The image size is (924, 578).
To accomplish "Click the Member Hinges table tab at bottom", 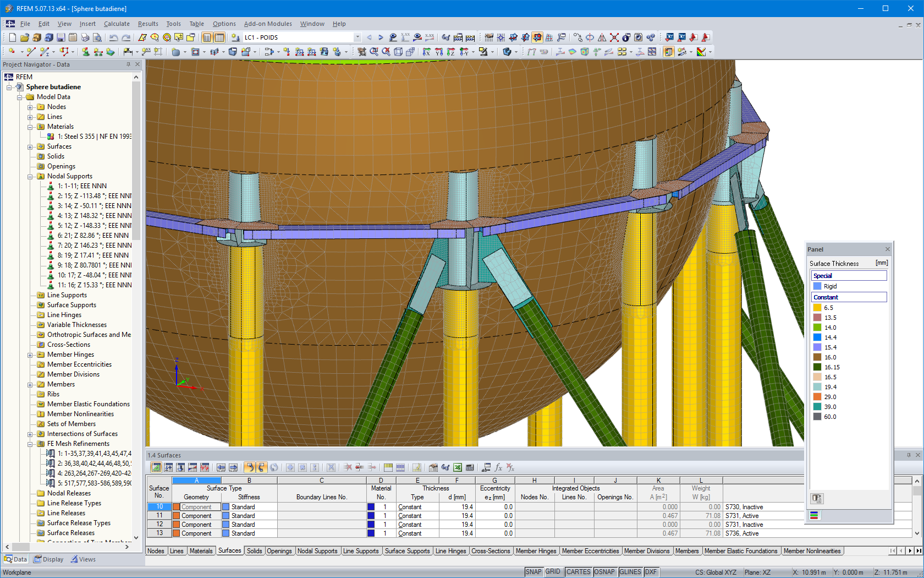I will pos(536,550).
